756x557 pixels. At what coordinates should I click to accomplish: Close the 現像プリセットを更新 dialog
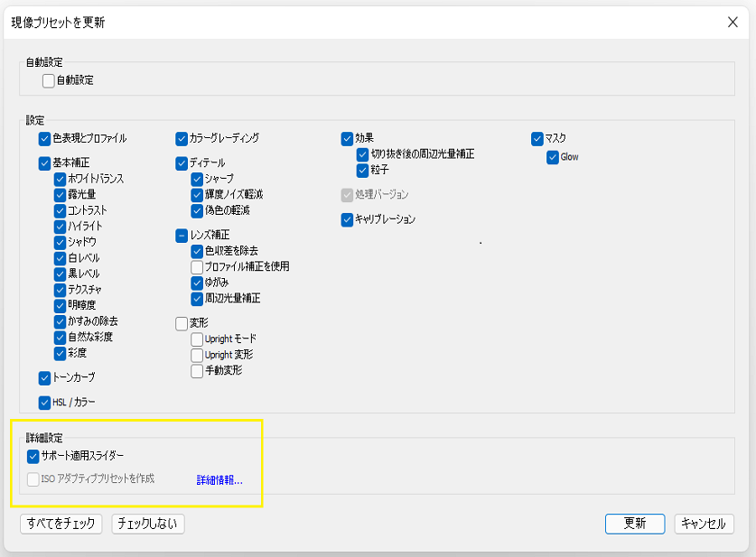click(x=733, y=23)
